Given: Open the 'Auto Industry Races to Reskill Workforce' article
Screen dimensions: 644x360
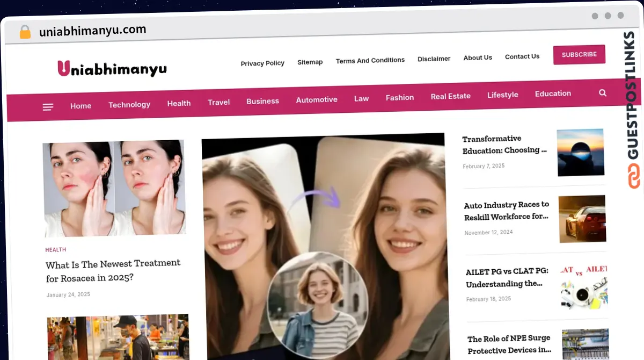Looking at the screenshot, I should coord(506,211).
